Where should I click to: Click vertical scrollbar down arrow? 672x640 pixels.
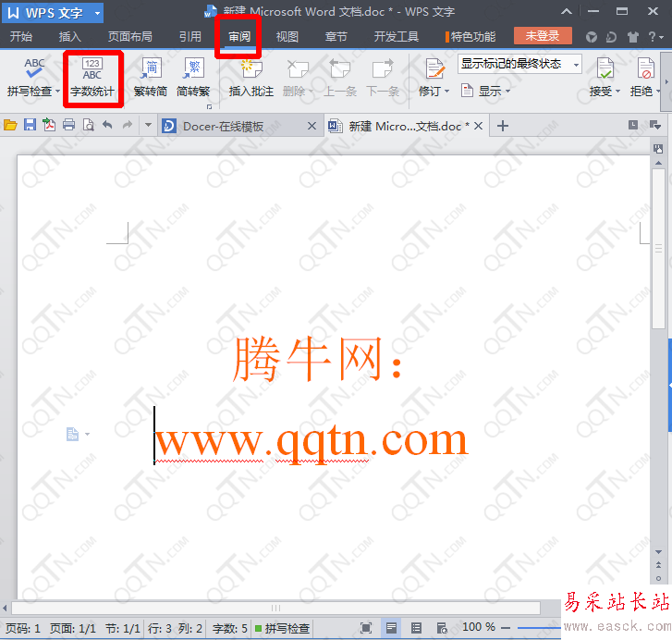pyautogui.click(x=659, y=552)
